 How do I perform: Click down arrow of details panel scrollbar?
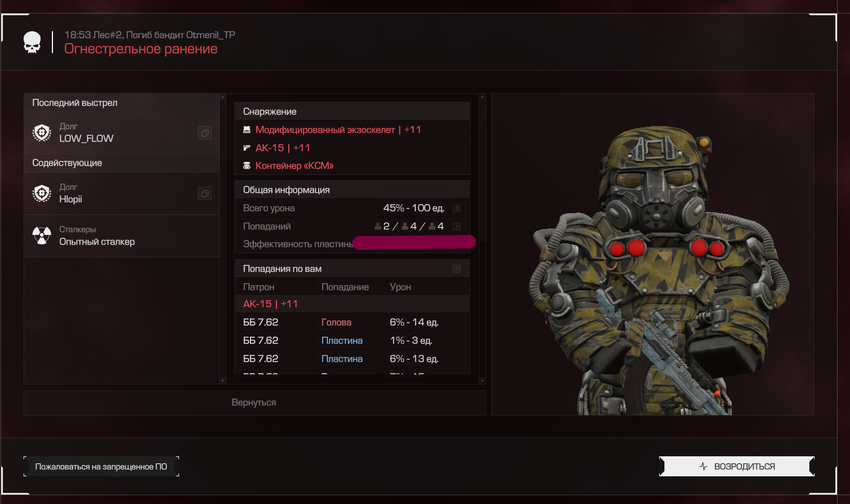coord(482,381)
